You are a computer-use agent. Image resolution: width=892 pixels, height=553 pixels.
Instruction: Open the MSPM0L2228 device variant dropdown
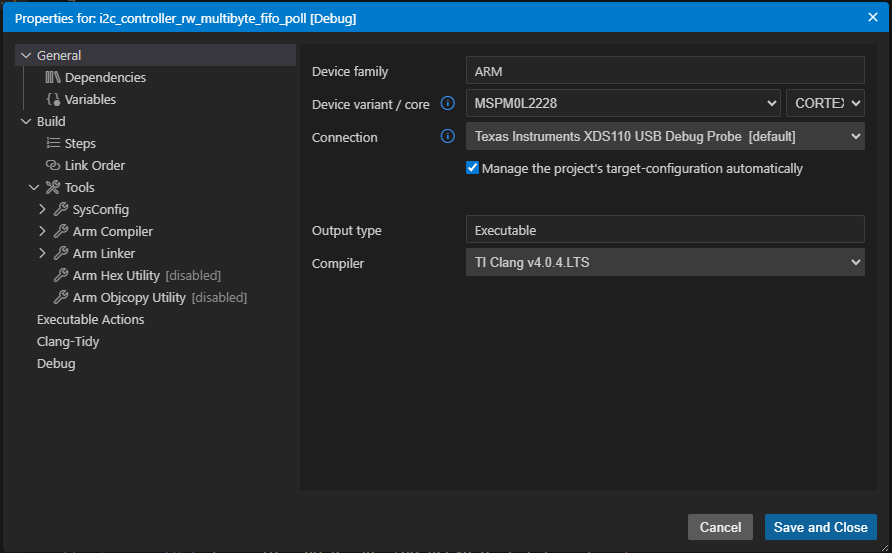[623, 103]
